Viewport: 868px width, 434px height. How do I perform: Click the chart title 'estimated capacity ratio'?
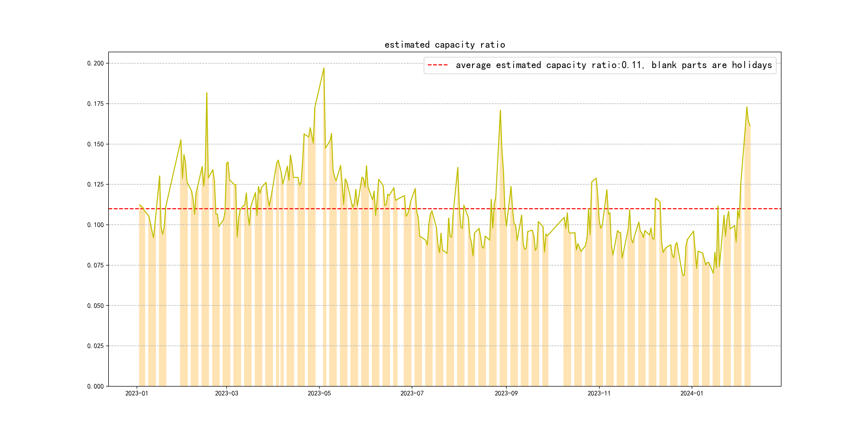point(444,45)
